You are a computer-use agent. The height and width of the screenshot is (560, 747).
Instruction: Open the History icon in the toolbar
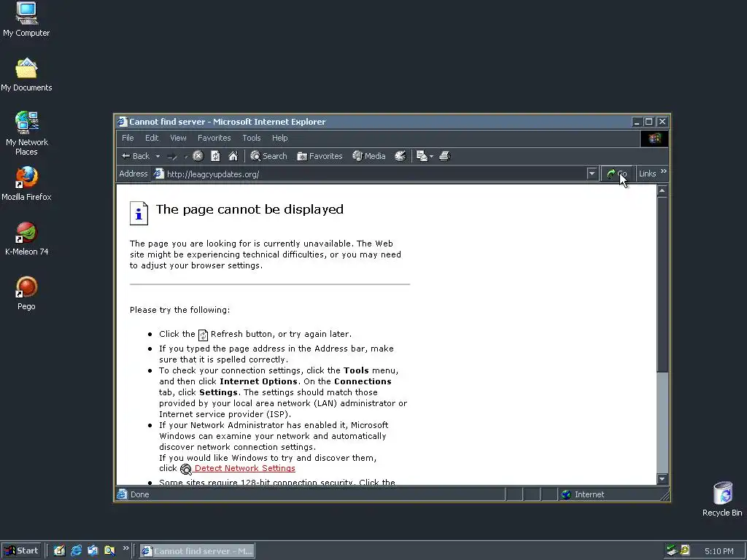pyautogui.click(x=400, y=156)
